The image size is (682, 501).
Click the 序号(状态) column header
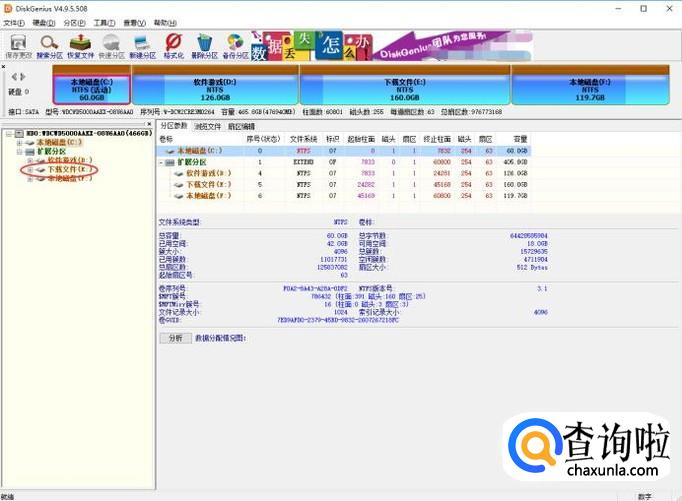[264, 139]
